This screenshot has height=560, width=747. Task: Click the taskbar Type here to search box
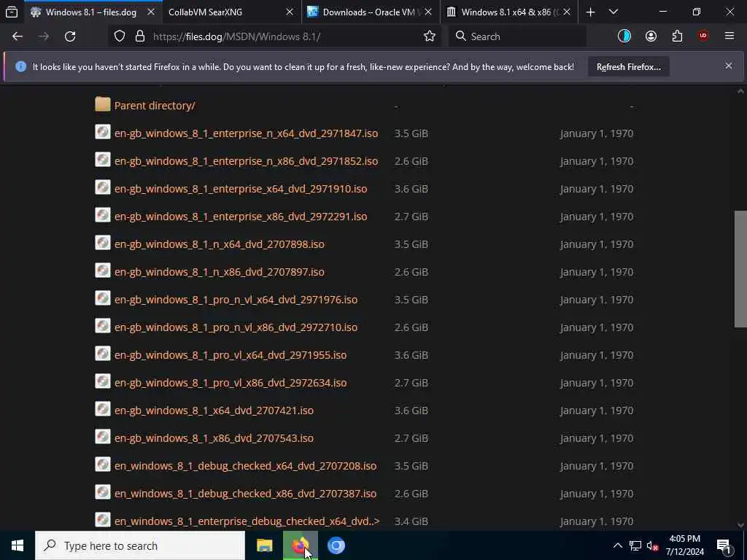(x=140, y=545)
